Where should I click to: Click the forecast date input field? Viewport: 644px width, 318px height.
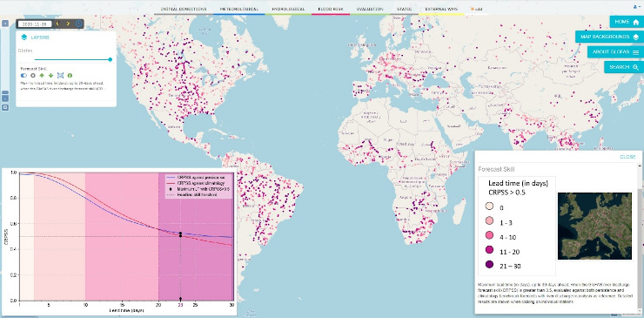point(35,24)
